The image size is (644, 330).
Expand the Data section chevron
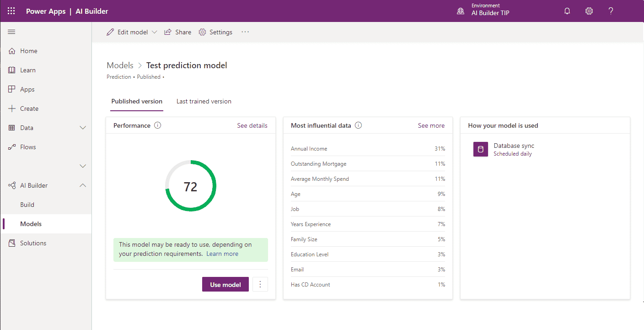pos(83,128)
